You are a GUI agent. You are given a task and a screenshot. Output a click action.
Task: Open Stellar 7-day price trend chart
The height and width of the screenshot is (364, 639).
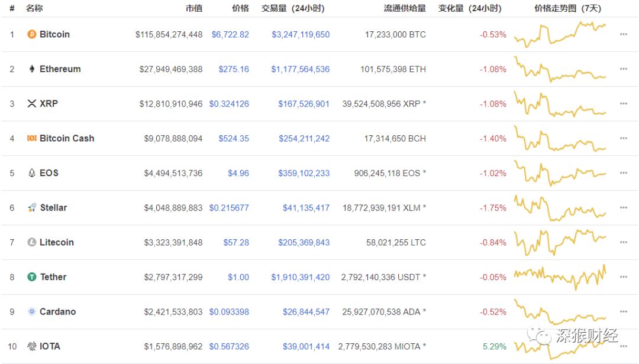[x=560, y=207]
